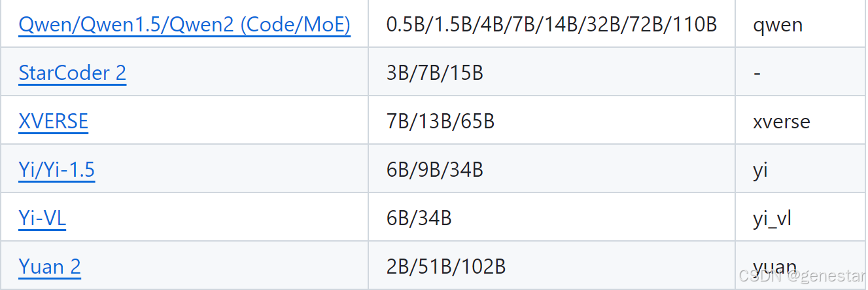Image resolution: width=868 pixels, height=290 pixels.
Task: Open the Yuan 2 link
Action: pyautogui.click(x=50, y=266)
